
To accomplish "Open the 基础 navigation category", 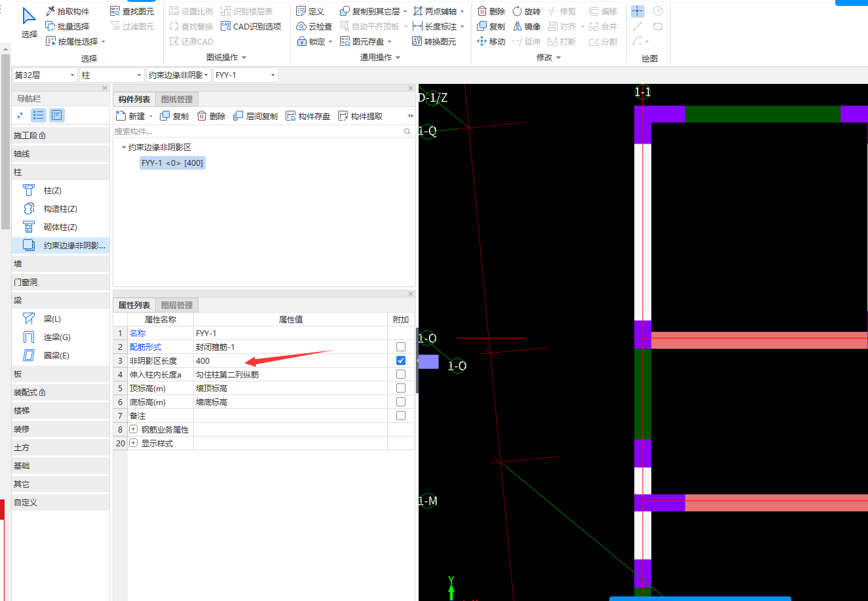I will pyautogui.click(x=60, y=466).
